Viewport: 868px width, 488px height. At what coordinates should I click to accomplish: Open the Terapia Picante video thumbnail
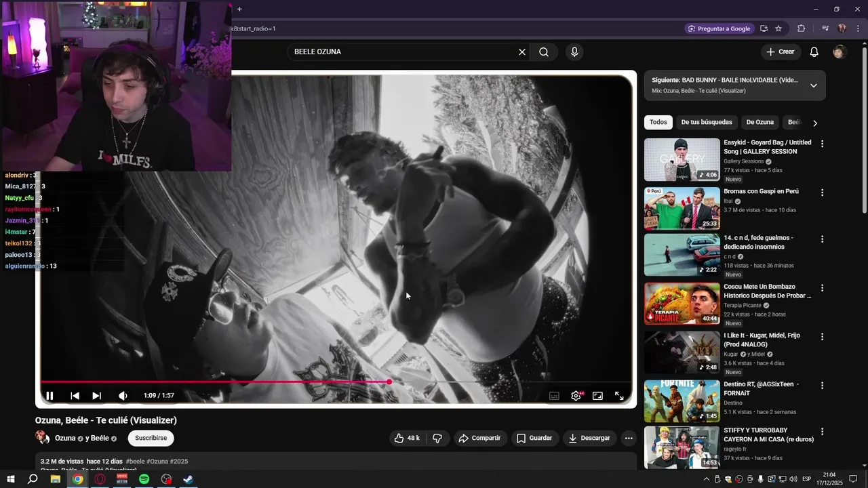click(x=682, y=304)
